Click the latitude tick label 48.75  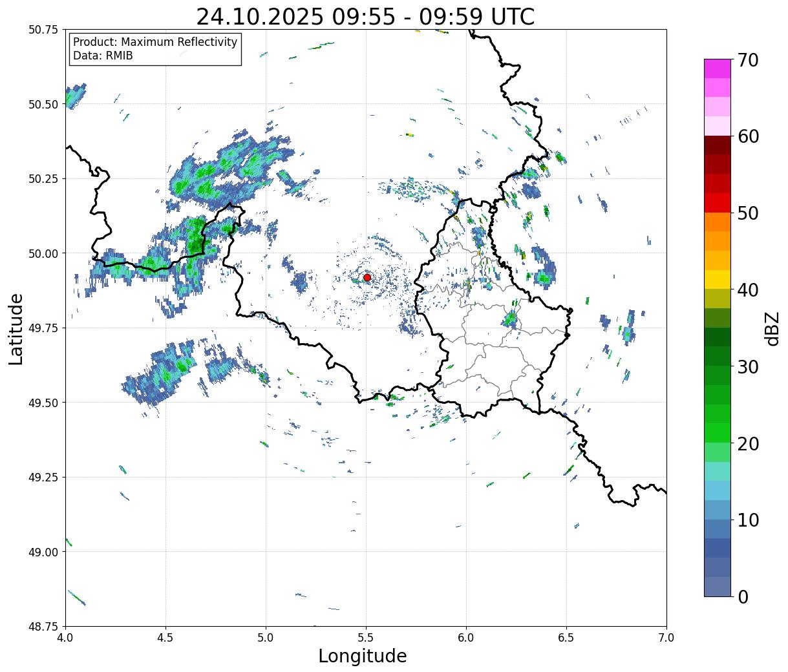(43, 627)
